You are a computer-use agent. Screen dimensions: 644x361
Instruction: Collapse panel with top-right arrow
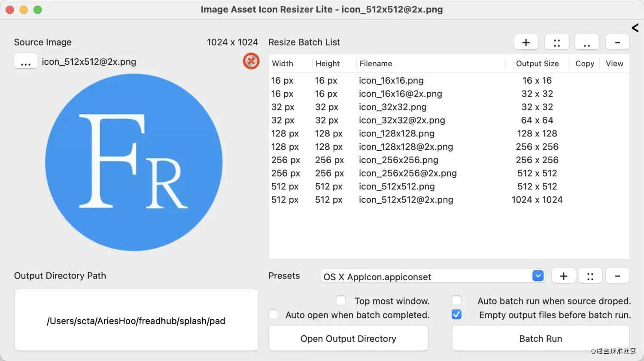coord(635,28)
